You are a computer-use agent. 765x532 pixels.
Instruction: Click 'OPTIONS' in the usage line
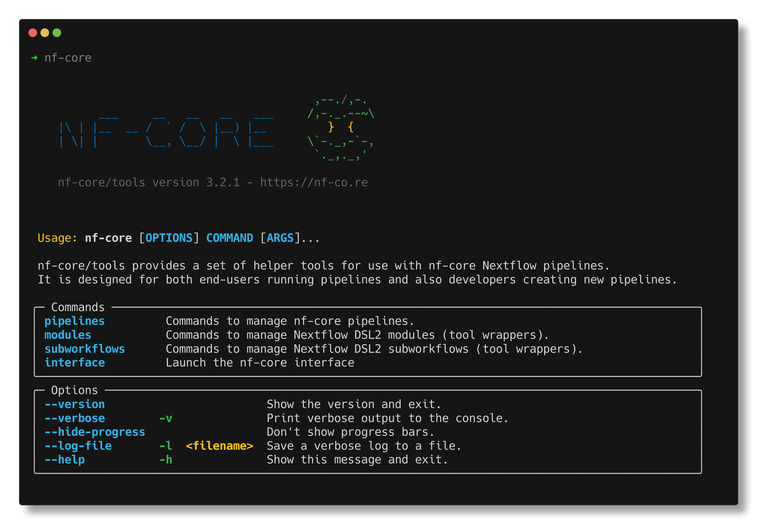point(169,238)
